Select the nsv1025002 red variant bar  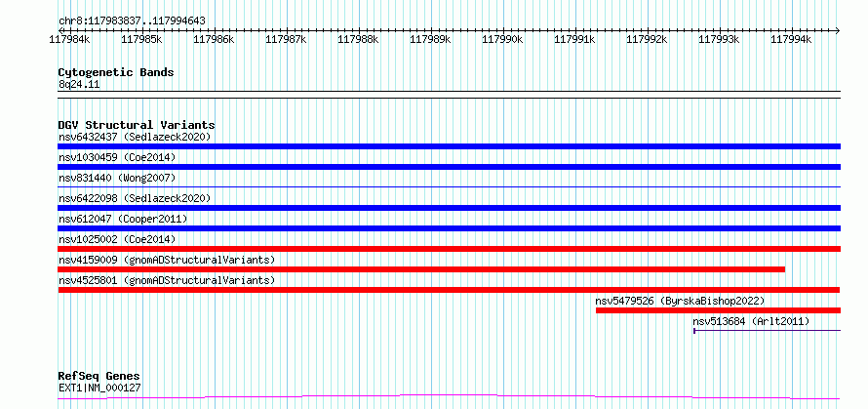449,249
